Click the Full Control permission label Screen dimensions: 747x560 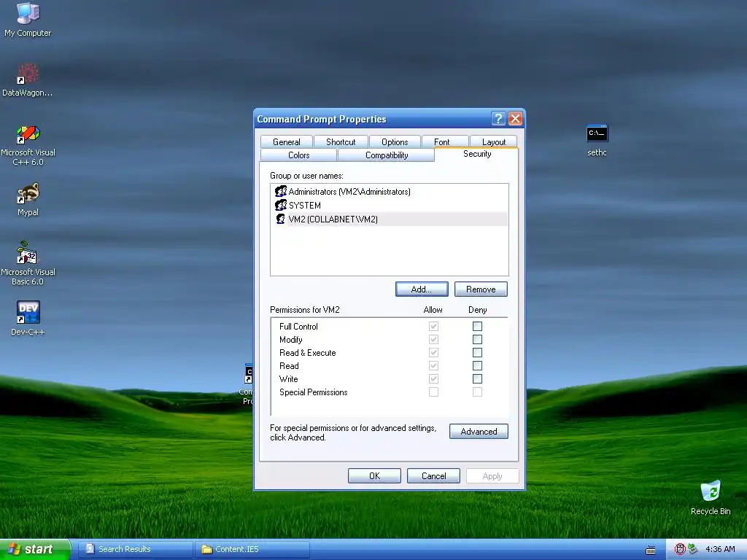tap(298, 326)
